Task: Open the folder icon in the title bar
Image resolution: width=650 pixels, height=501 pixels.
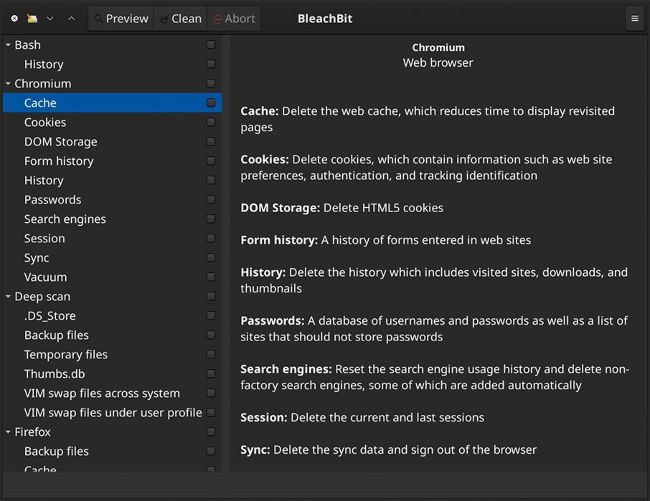Action: [32, 19]
